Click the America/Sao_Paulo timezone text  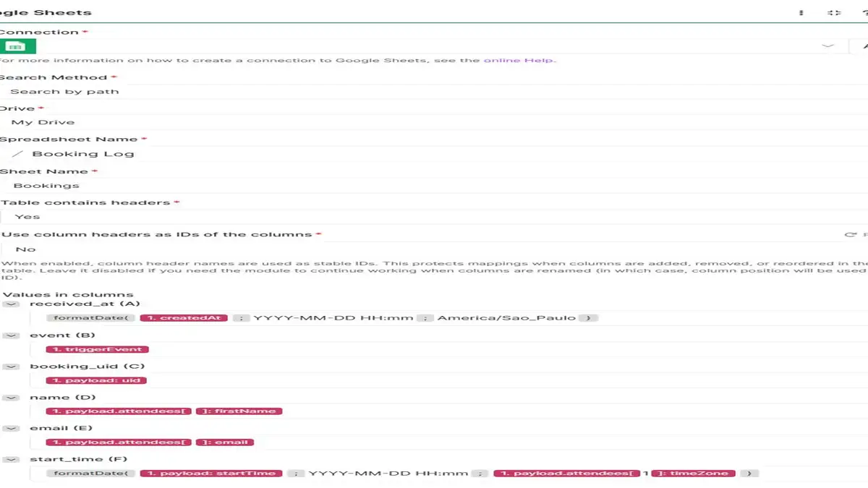click(x=506, y=318)
